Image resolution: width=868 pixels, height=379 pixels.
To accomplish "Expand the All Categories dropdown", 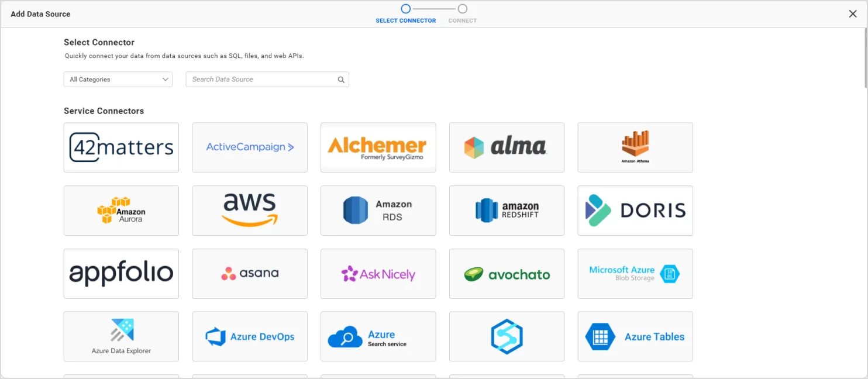I will (118, 80).
